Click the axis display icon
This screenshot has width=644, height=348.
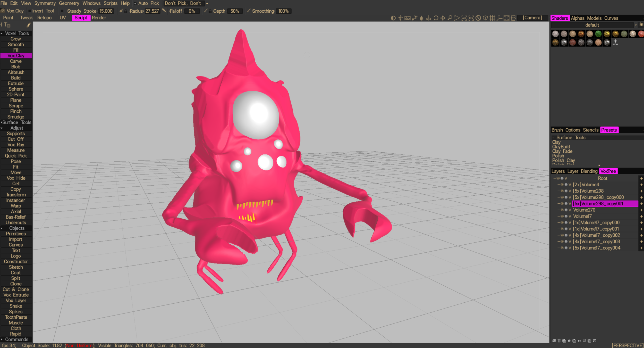[x=499, y=18]
